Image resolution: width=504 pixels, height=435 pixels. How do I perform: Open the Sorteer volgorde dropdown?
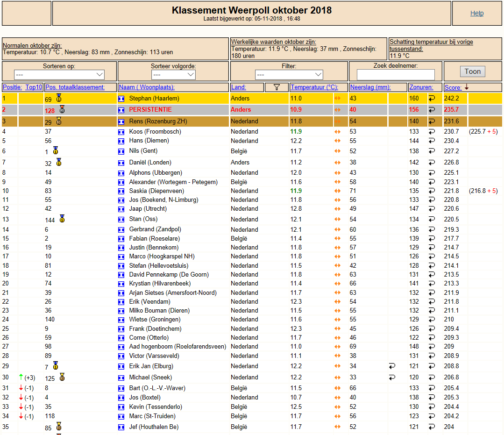coord(173,75)
